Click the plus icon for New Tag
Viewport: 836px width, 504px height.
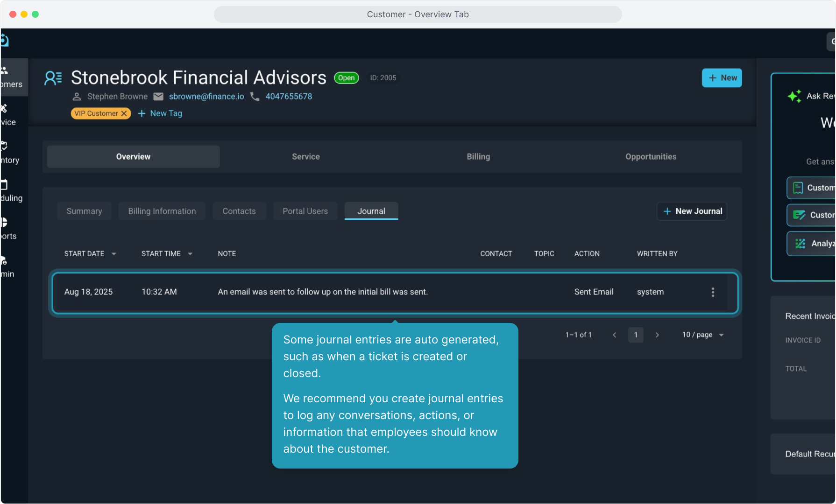(142, 113)
